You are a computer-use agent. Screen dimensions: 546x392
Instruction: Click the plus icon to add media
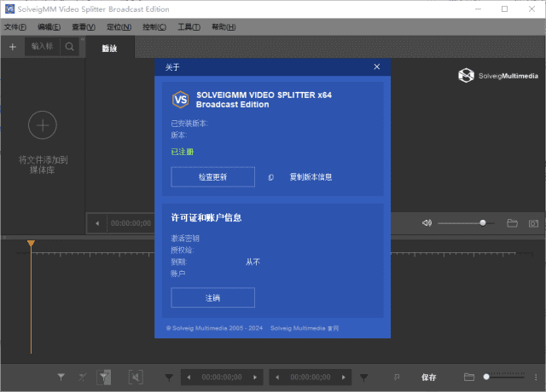coord(13,47)
